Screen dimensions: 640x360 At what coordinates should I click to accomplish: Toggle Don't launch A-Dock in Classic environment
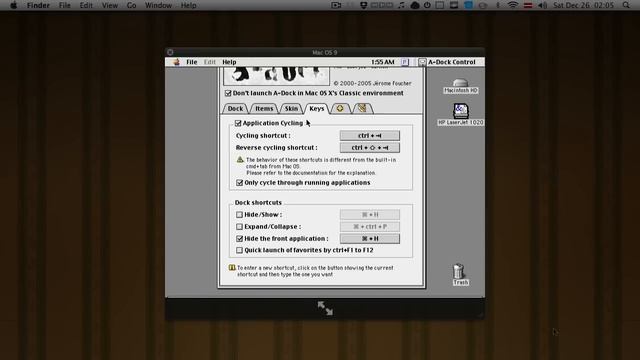[x=228, y=93]
